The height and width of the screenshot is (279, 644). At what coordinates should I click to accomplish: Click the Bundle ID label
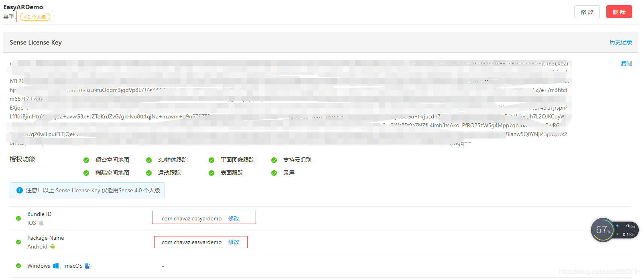[39, 214]
